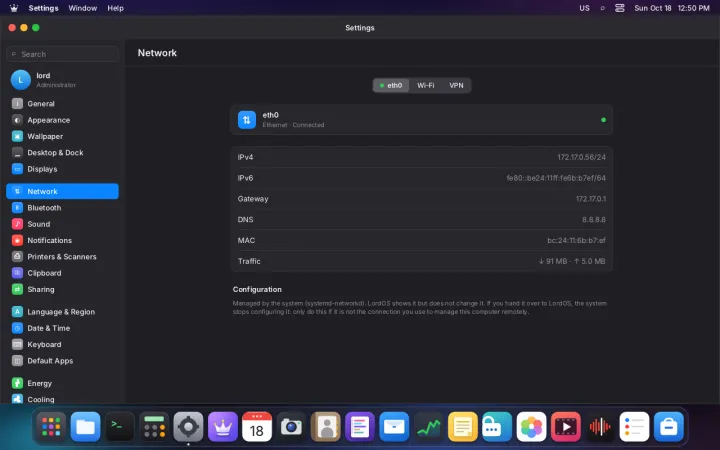Click IPv4 address 172.17.0.56/24
The height and width of the screenshot is (450, 720).
click(581, 157)
